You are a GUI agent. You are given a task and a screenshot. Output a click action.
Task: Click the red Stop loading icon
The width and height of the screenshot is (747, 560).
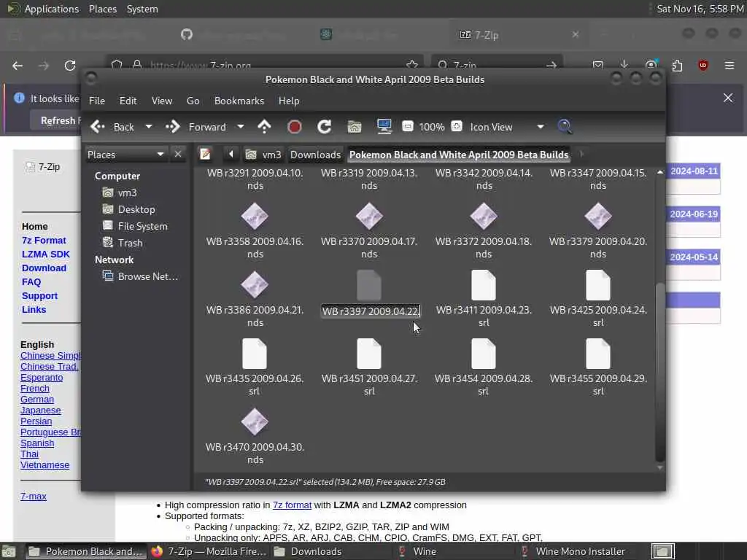[295, 127]
